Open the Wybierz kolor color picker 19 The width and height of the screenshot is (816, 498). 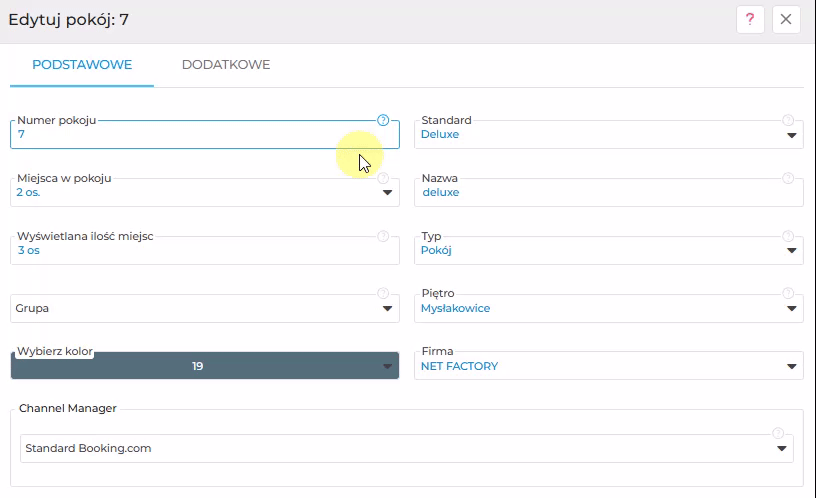tap(205, 366)
